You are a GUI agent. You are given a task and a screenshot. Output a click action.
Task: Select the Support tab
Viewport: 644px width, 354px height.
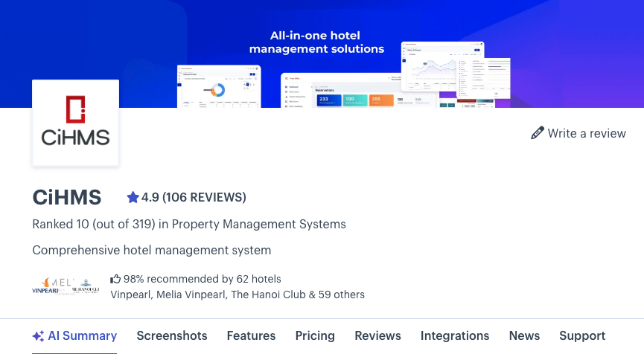pos(582,336)
